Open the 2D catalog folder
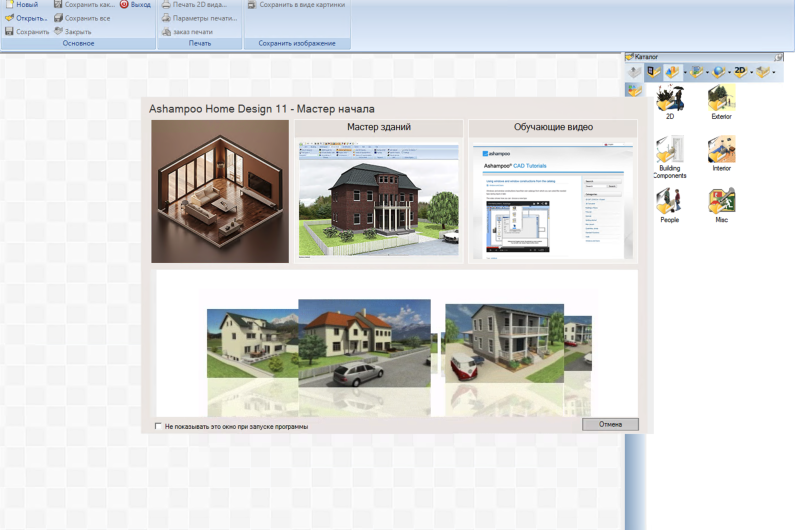Image resolution: width=795 pixels, height=530 pixels. tap(670, 103)
